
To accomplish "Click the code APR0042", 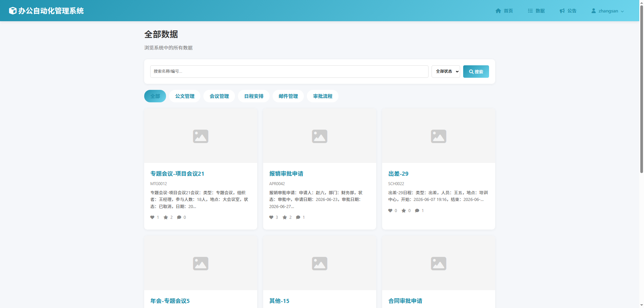I will pos(277,184).
